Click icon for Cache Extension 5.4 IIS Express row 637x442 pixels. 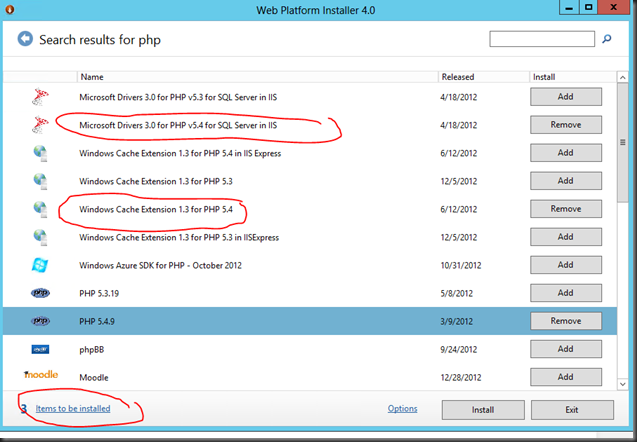pyautogui.click(x=40, y=154)
